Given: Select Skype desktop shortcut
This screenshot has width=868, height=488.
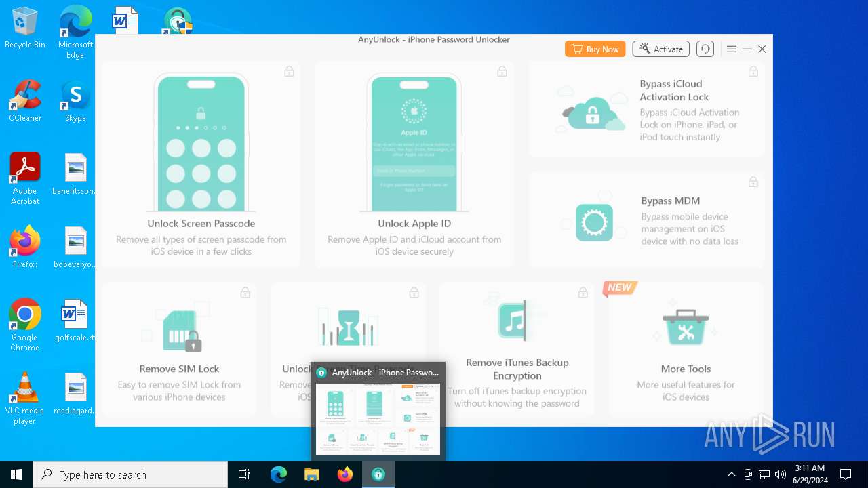Looking at the screenshot, I should point(75,102).
